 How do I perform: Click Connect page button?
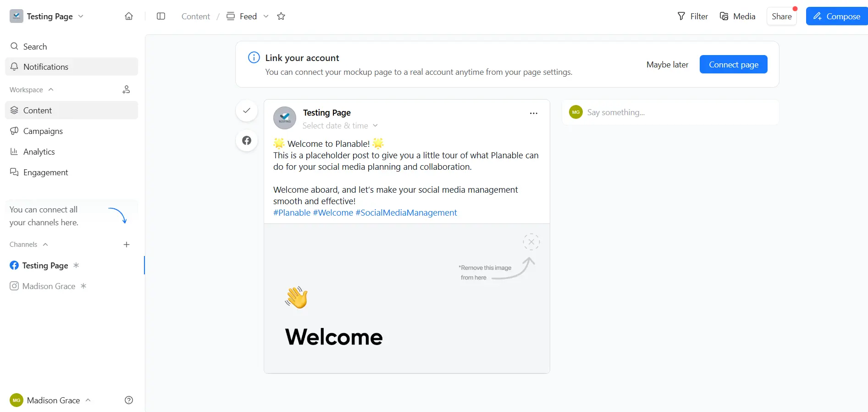click(x=733, y=64)
